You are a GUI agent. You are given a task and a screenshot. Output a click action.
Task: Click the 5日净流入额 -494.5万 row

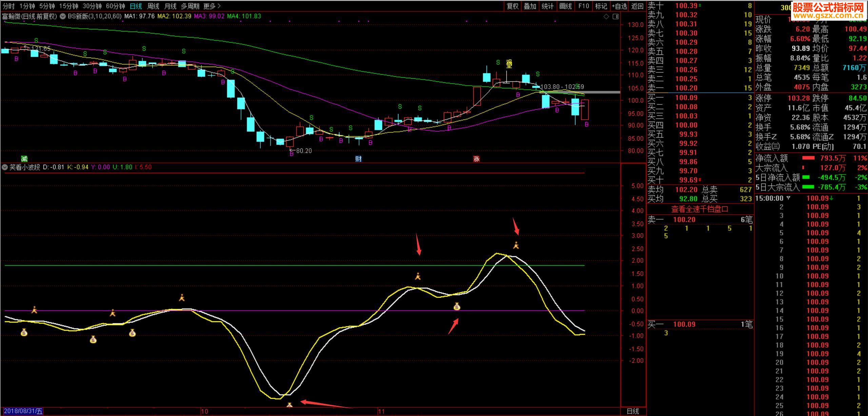coord(811,177)
